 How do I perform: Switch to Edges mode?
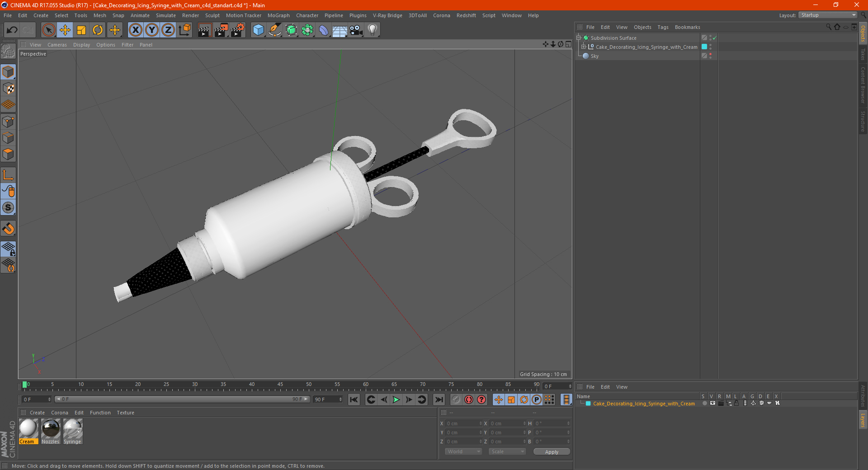point(8,138)
